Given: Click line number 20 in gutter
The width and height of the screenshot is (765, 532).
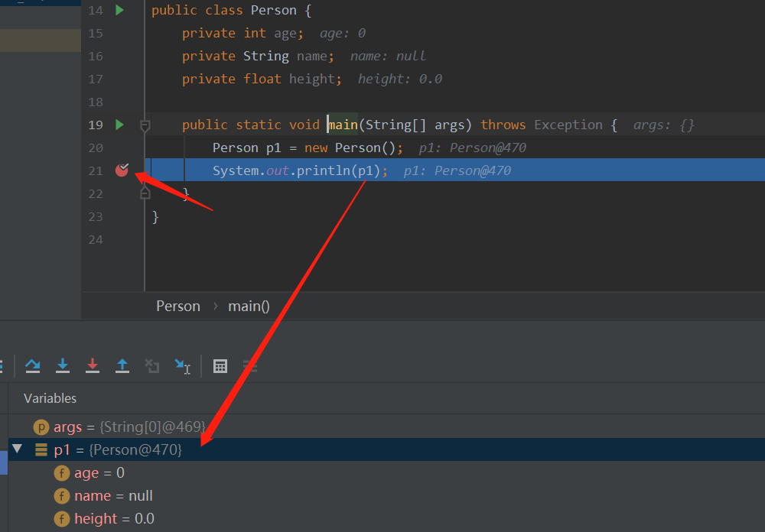Looking at the screenshot, I should click(x=96, y=148).
